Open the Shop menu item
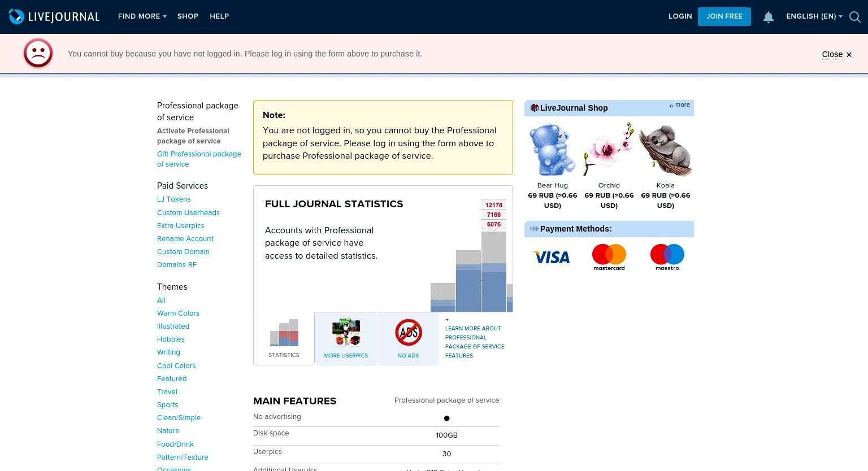 point(188,16)
